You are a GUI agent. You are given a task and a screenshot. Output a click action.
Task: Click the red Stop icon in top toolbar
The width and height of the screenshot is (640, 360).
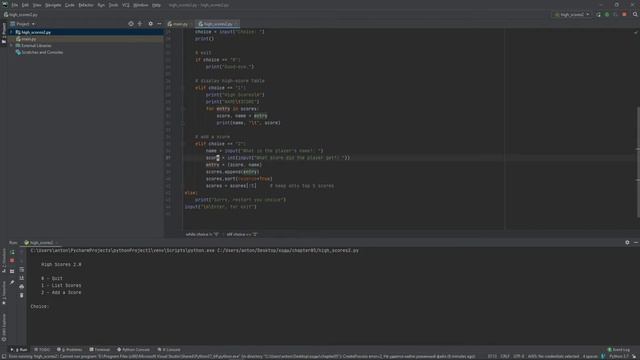[x=624, y=15]
